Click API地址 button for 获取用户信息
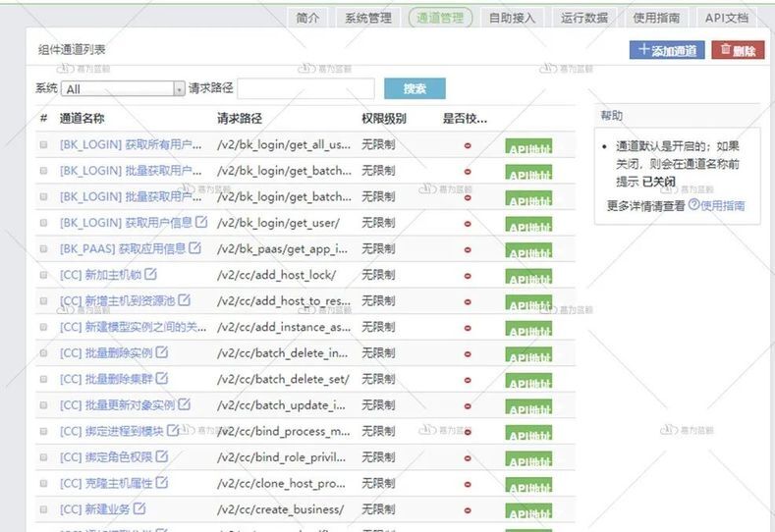This screenshot has width=775, height=532. [x=528, y=225]
